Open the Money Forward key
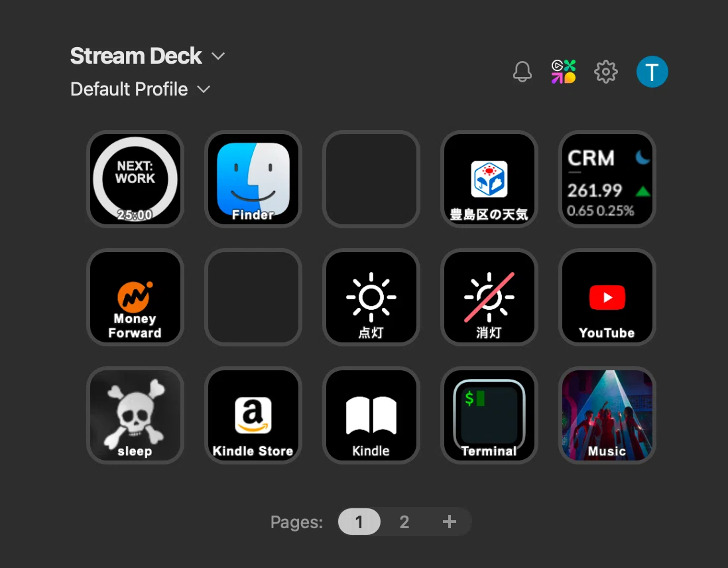 click(135, 297)
